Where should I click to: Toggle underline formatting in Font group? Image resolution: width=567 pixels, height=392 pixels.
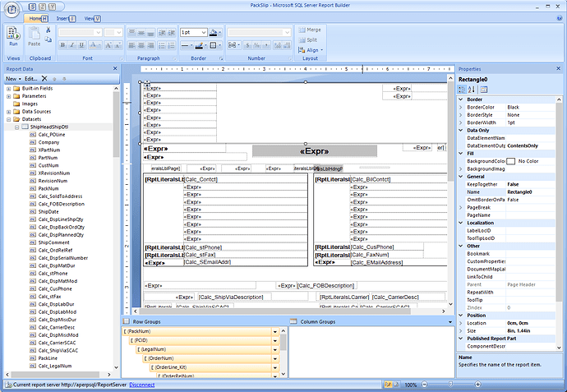(x=81, y=45)
